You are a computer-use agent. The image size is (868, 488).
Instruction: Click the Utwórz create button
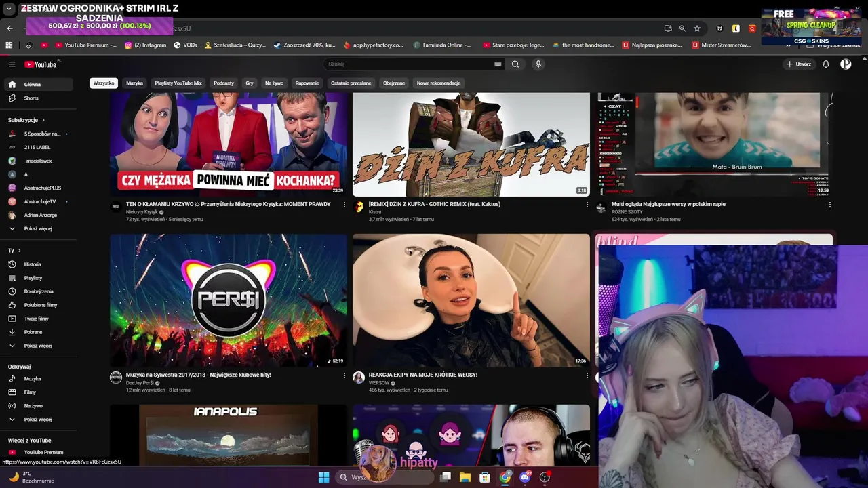pyautogui.click(x=799, y=64)
